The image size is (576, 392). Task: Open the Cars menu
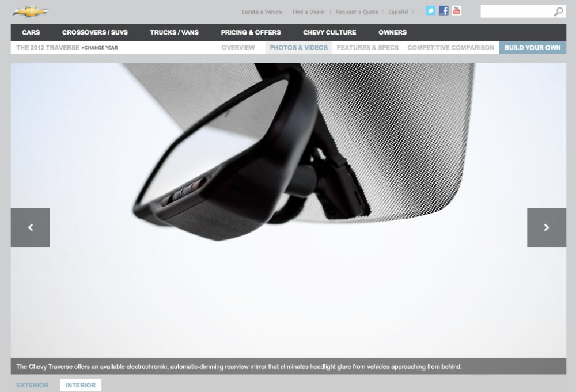[31, 32]
